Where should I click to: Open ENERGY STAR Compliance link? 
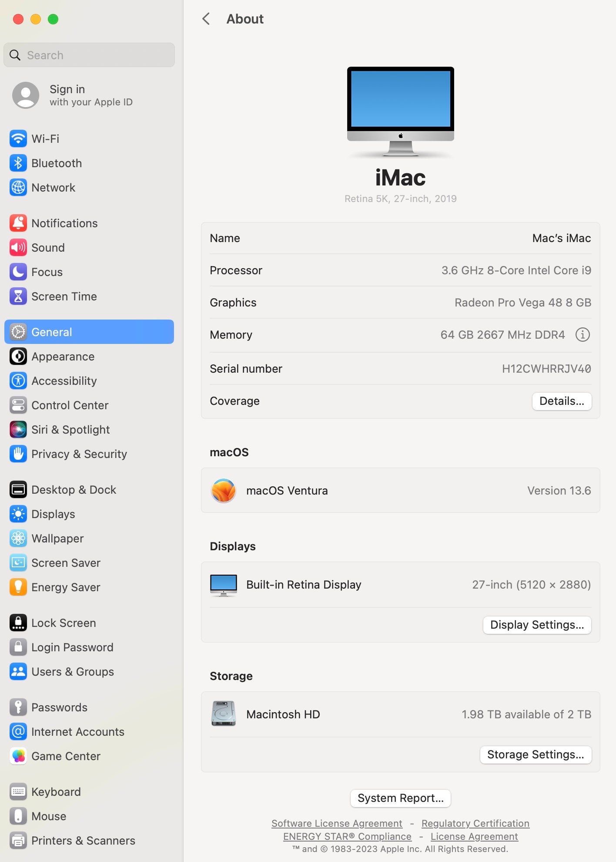[347, 836]
